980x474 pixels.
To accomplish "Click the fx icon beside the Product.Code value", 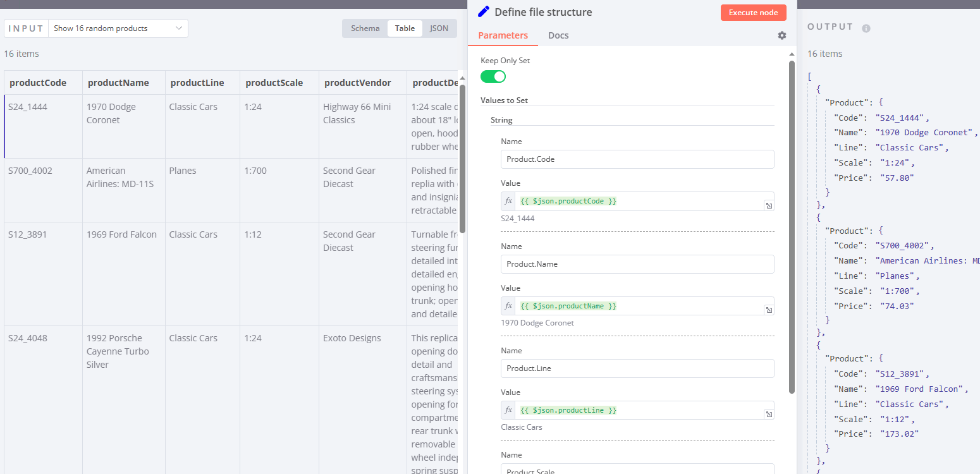I will tap(508, 200).
